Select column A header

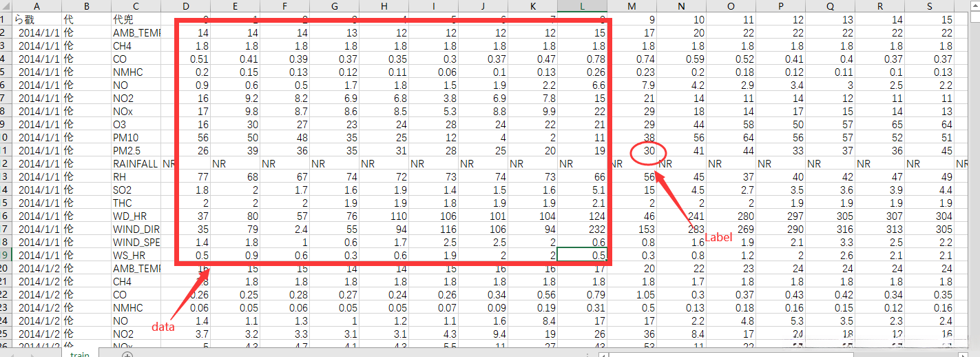tap(37, 6)
